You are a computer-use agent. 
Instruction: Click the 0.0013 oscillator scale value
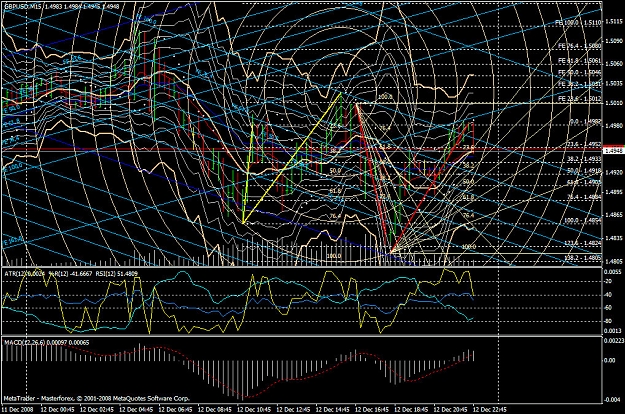coord(613,331)
